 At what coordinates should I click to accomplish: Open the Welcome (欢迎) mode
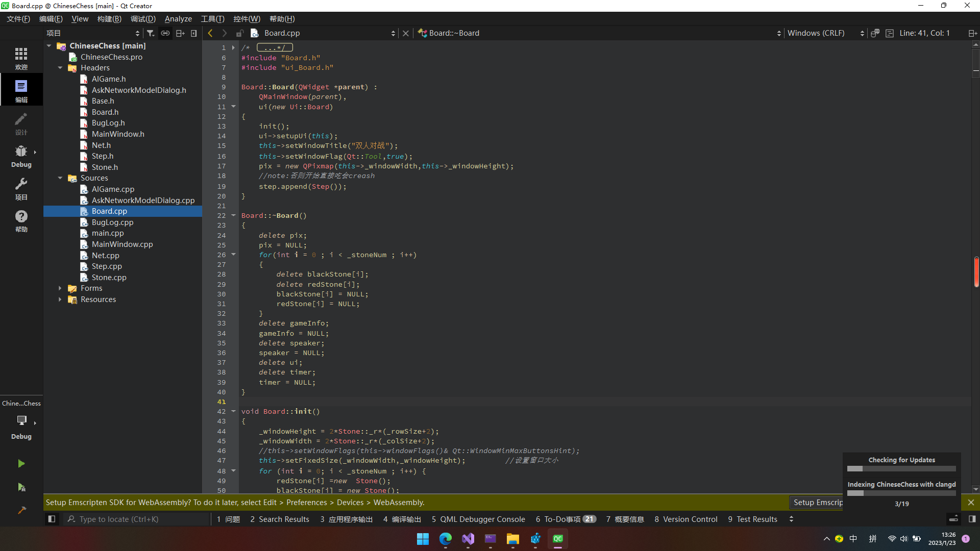pyautogui.click(x=21, y=58)
